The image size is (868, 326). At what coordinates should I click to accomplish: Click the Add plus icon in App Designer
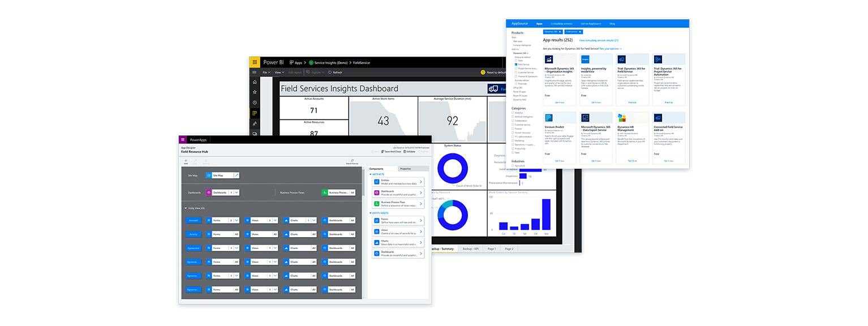186,161
